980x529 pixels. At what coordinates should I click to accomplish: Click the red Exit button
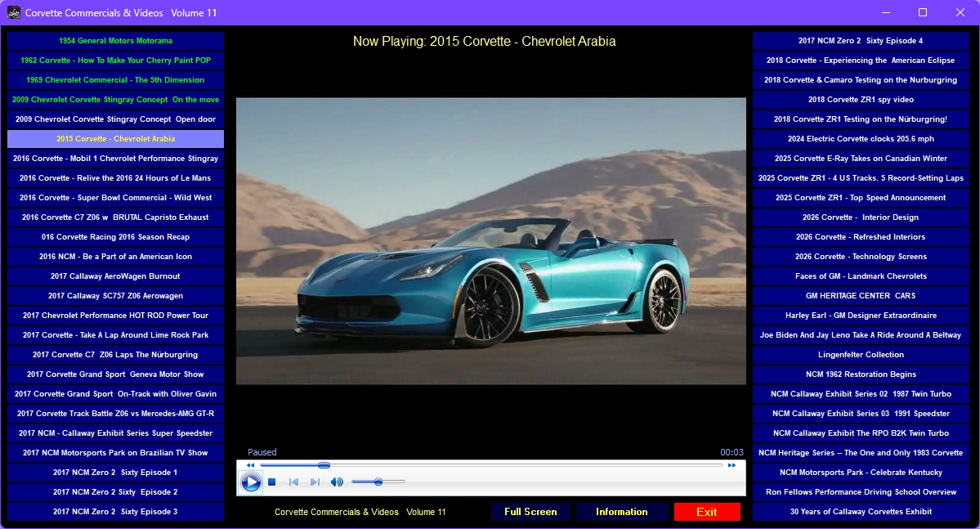point(707,512)
